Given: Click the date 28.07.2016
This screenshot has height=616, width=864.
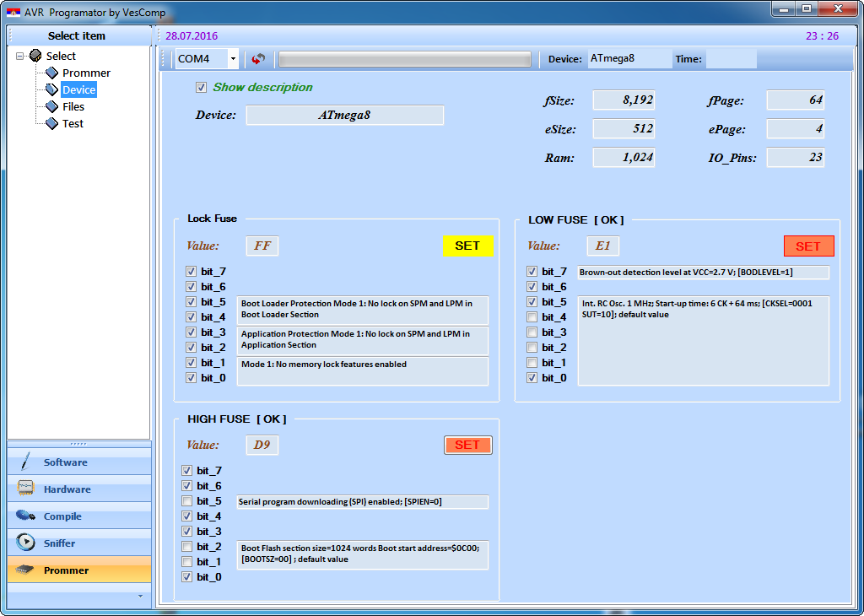Looking at the screenshot, I should click(192, 35).
